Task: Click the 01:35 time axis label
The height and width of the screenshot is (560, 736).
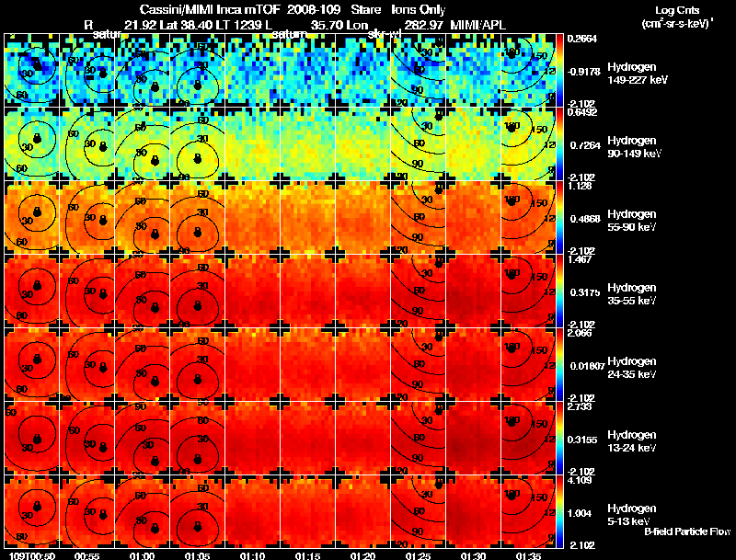Action: coord(528,555)
